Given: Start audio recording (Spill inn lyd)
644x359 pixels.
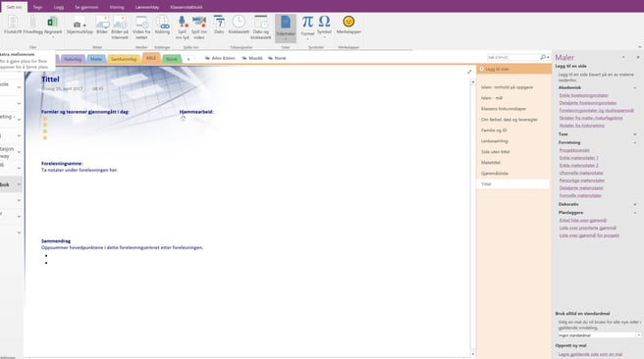Looking at the screenshot, I should (182, 27).
